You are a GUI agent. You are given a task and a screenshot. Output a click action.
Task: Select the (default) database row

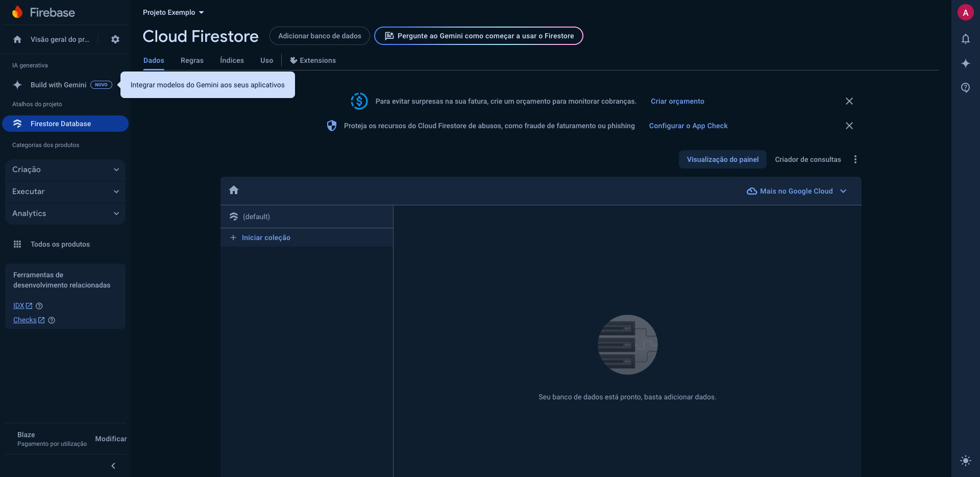[x=307, y=217]
